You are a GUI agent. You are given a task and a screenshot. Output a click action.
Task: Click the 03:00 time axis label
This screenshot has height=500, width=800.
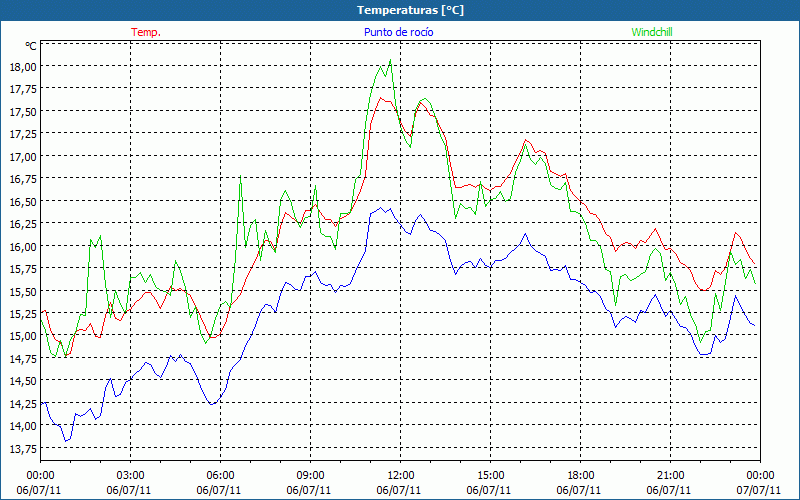coord(131,475)
